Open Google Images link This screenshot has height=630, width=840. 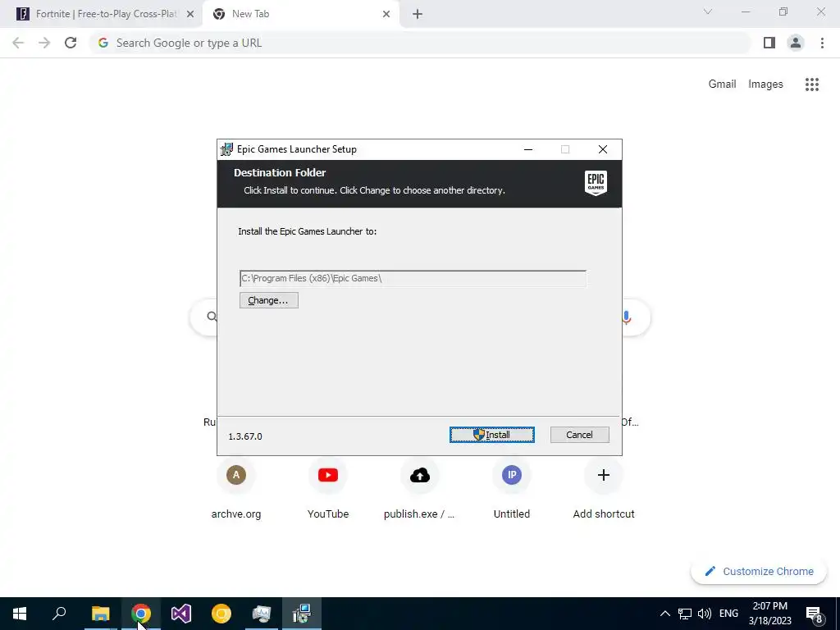click(x=765, y=84)
